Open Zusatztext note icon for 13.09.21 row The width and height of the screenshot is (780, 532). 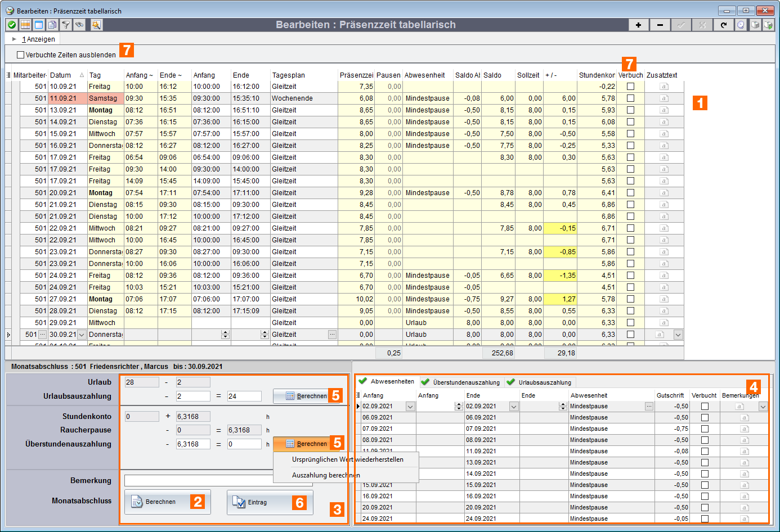click(x=664, y=110)
